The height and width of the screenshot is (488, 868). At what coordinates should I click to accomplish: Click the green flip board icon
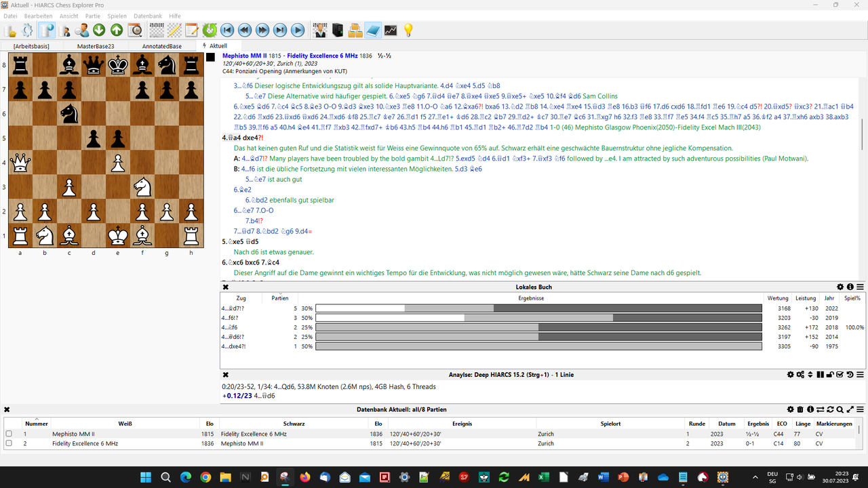(210, 30)
